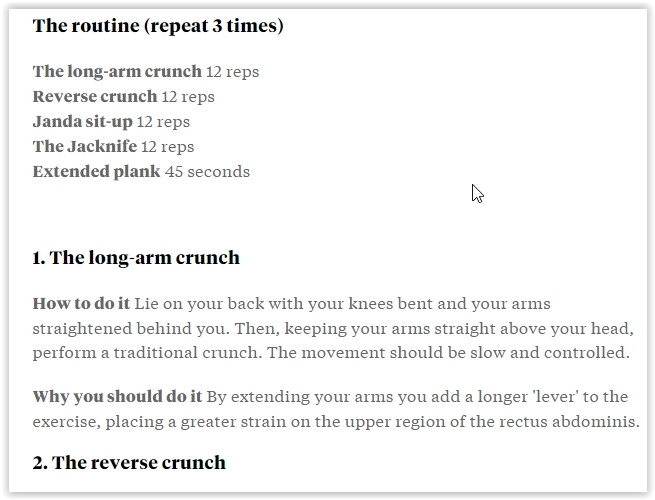
Task: Click the bold "Why you should do it" label
Action: click(x=117, y=397)
